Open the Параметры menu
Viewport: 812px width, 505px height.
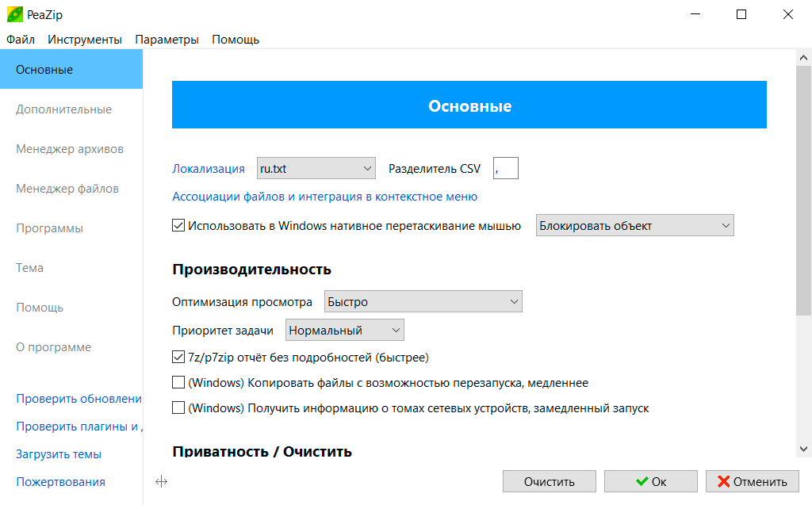167,40
